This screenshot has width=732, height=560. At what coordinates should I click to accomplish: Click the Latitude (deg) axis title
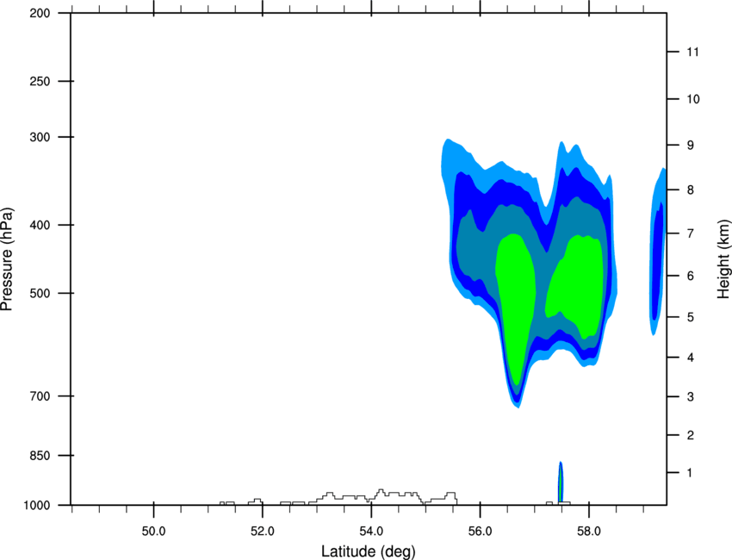tap(369, 551)
